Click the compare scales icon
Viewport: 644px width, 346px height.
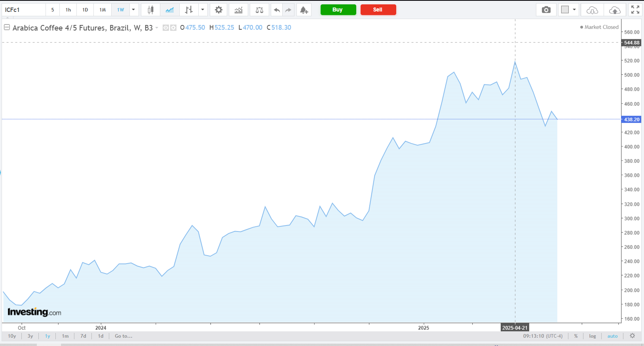point(259,10)
